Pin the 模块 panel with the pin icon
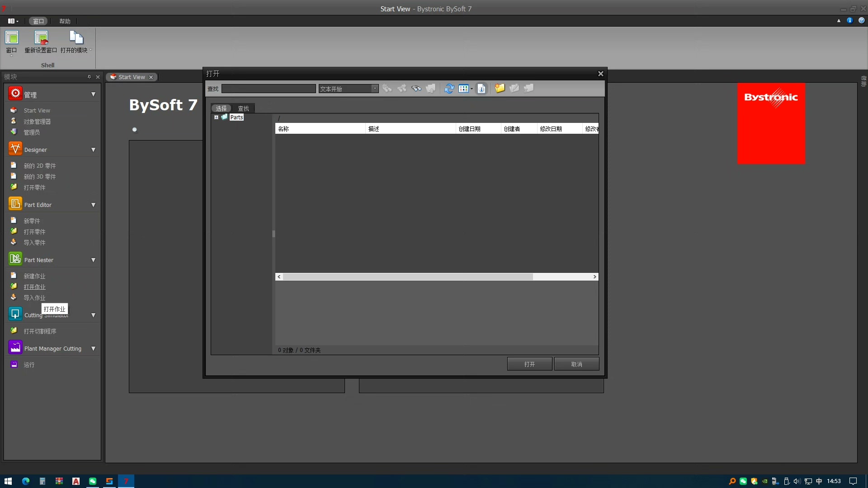868x488 pixels. click(x=89, y=77)
